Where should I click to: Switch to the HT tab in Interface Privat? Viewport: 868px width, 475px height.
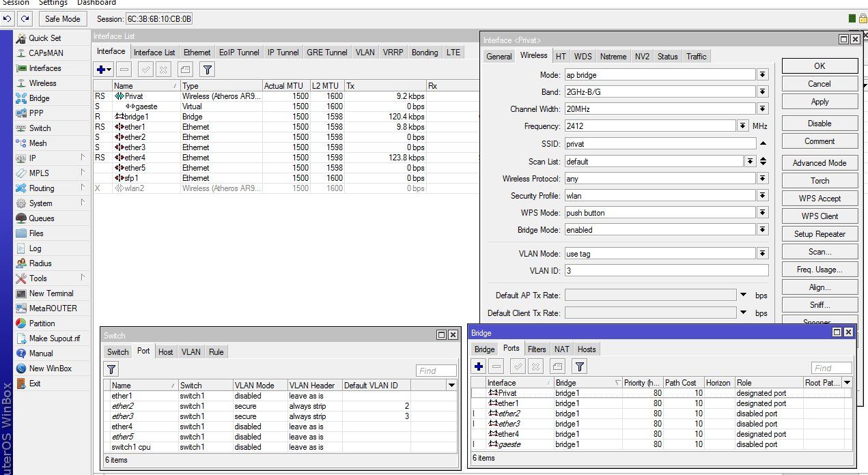561,57
